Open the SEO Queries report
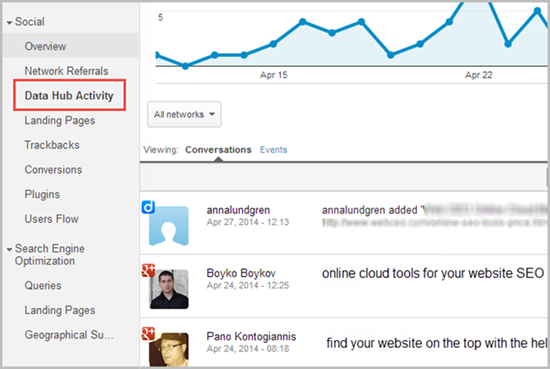Screen dimensions: 550x369 [43, 286]
